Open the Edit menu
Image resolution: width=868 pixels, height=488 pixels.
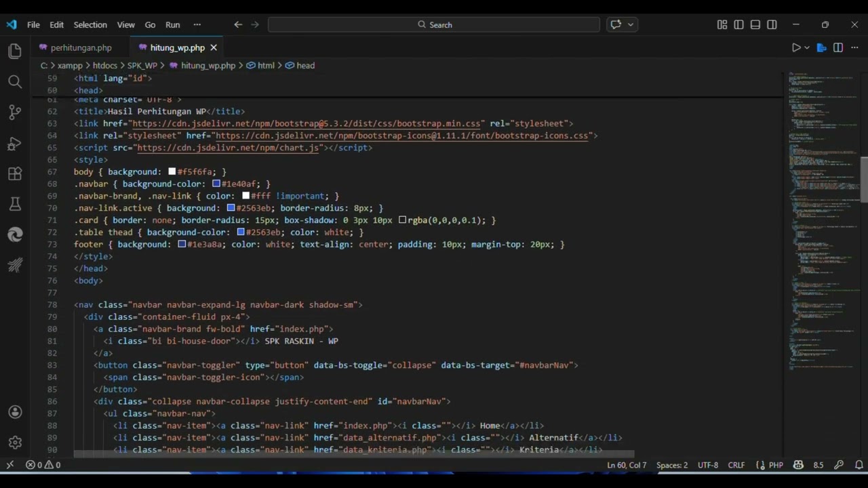(56, 24)
